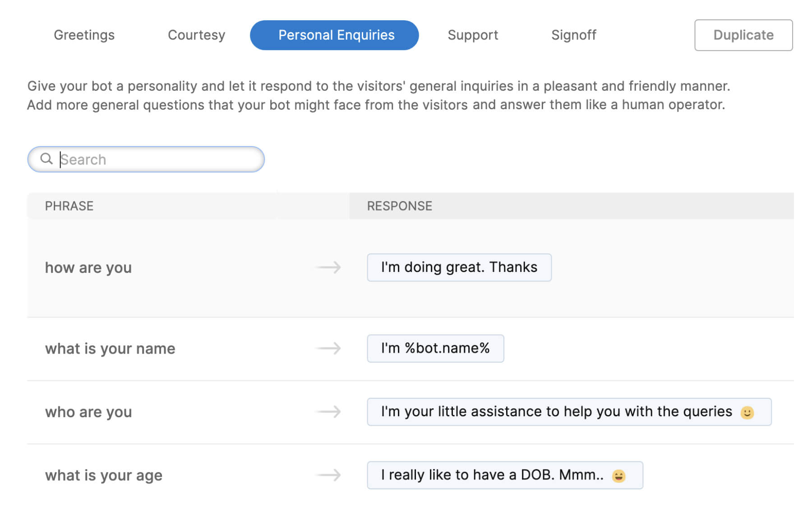Edit the 'DOB. Mmm..' response box
The image size is (812, 511).
click(x=492, y=475)
